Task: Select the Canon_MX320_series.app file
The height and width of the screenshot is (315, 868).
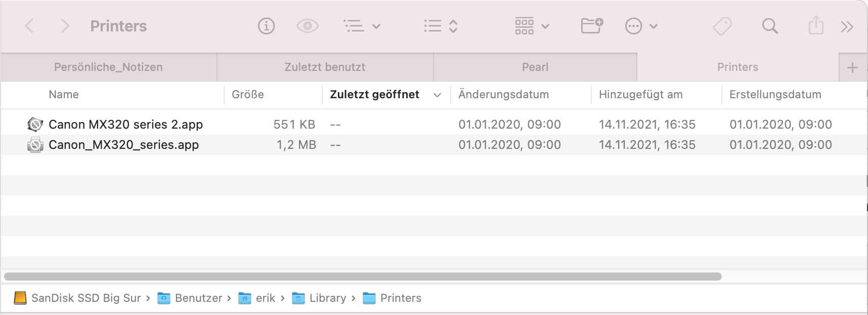Action: tap(123, 145)
